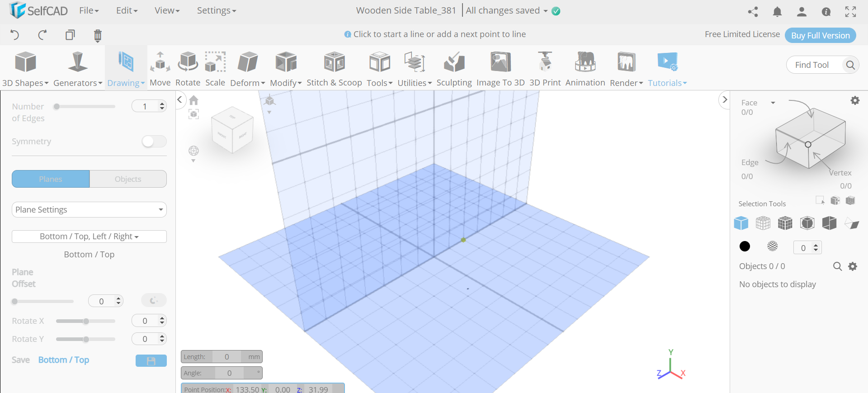
Task: Open the Image To 3D tool
Action: [x=500, y=69]
